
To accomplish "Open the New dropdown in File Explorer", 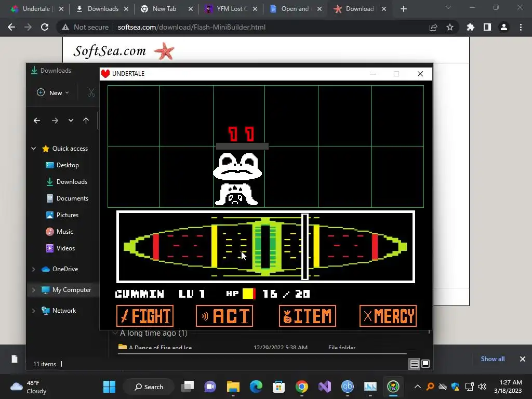I will pyautogui.click(x=53, y=92).
